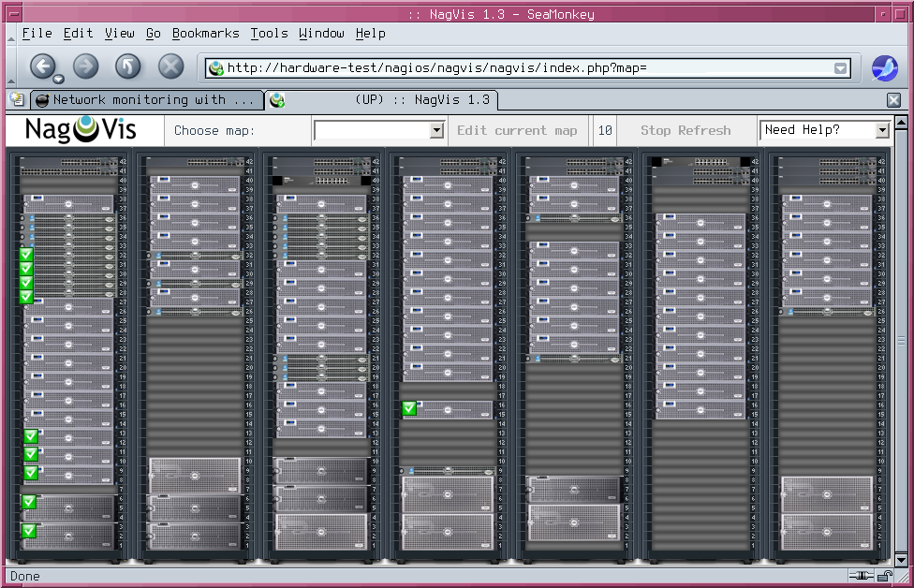
Task: Click the page scrollbar up arrow
Action: [901, 123]
